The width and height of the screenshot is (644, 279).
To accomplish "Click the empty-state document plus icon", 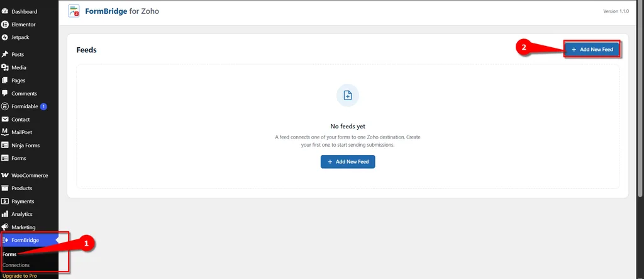I will click(347, 96).
